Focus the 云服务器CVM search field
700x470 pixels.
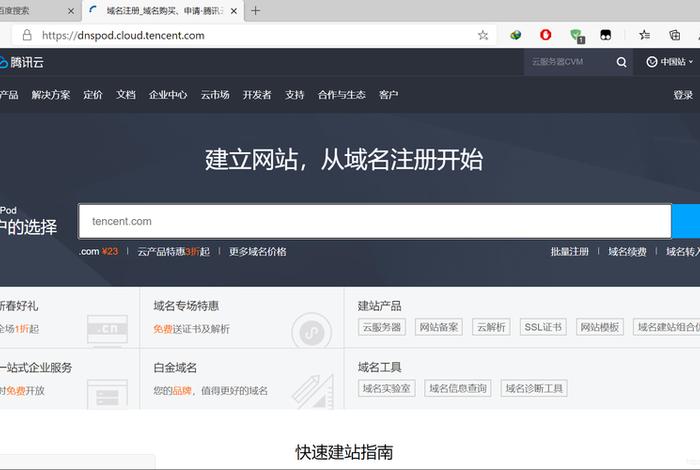click(x=569, y=62)
